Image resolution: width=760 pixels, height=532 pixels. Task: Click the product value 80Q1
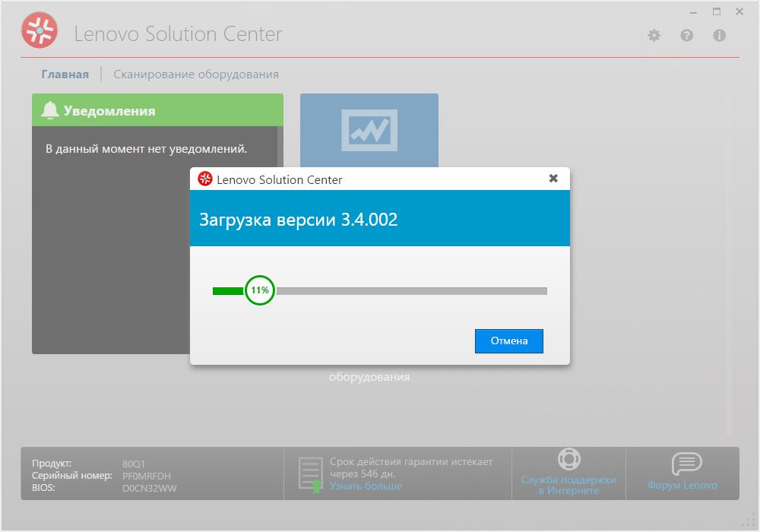[x=134, y=464]
